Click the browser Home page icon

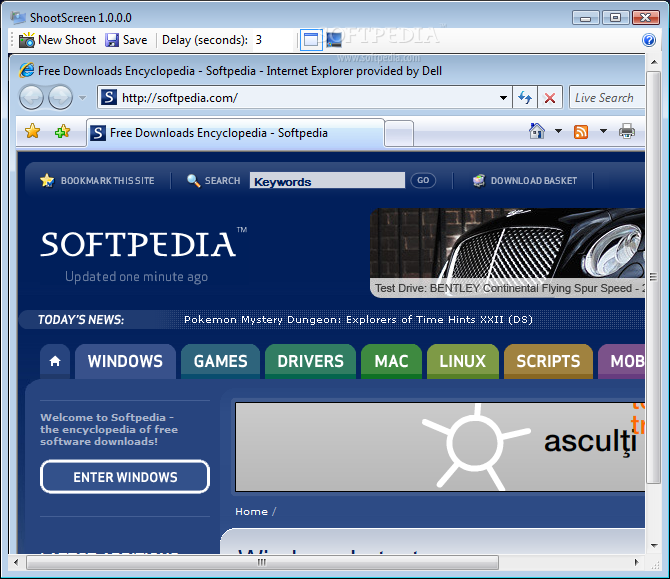(x=537, y=131)
